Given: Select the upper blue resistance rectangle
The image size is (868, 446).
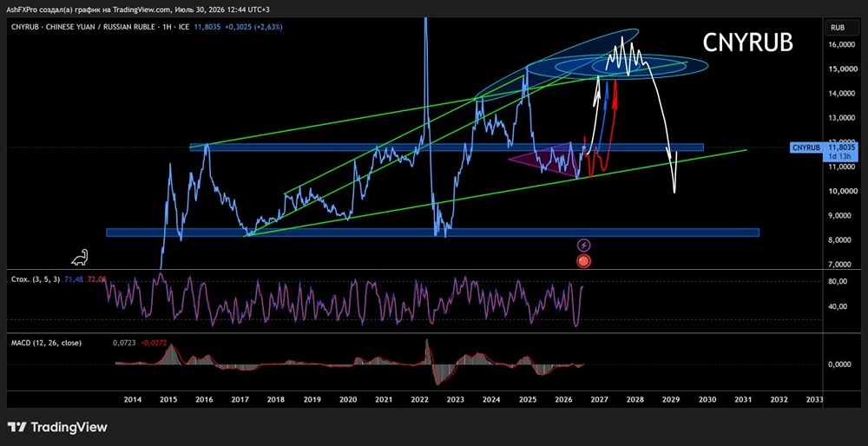Looking at the screenshot, I should click(446, 148).
